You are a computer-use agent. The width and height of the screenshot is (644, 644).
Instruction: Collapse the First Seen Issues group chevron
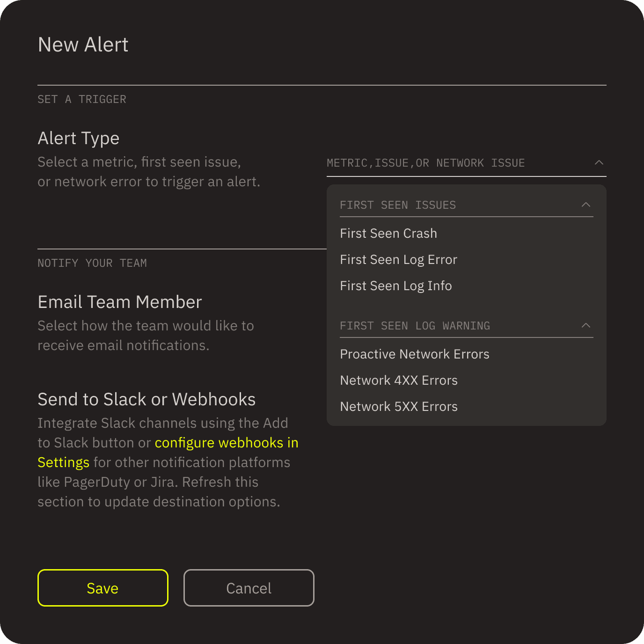585,205
